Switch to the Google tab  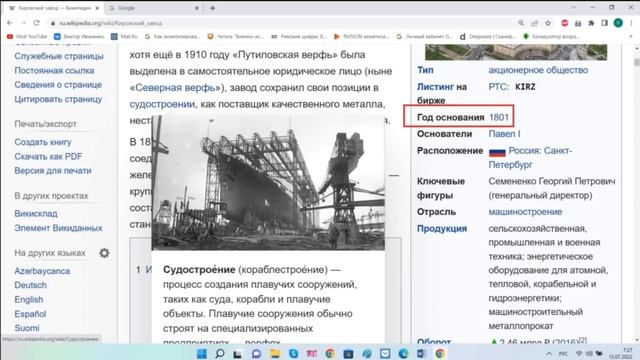tap(153, 8)
